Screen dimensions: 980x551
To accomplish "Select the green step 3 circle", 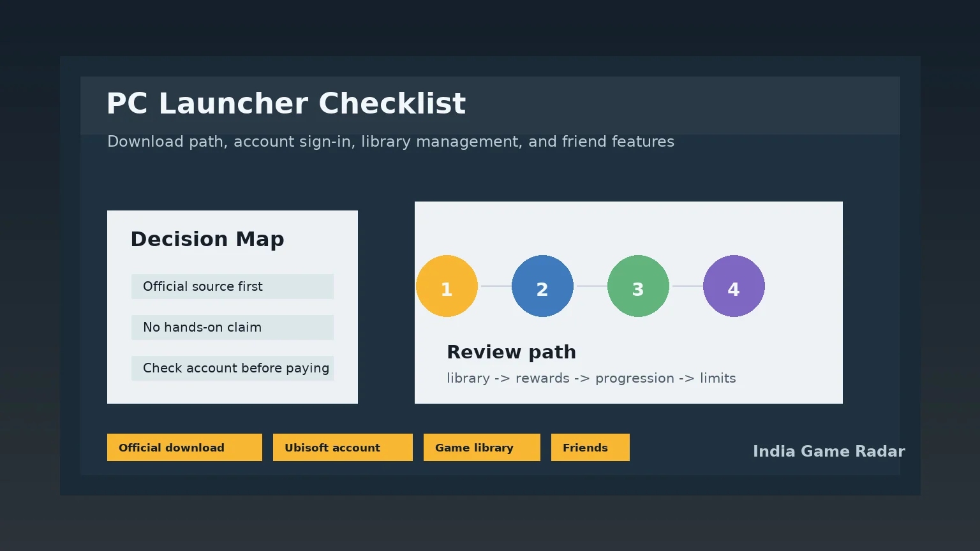I will (x=638, y=286).
